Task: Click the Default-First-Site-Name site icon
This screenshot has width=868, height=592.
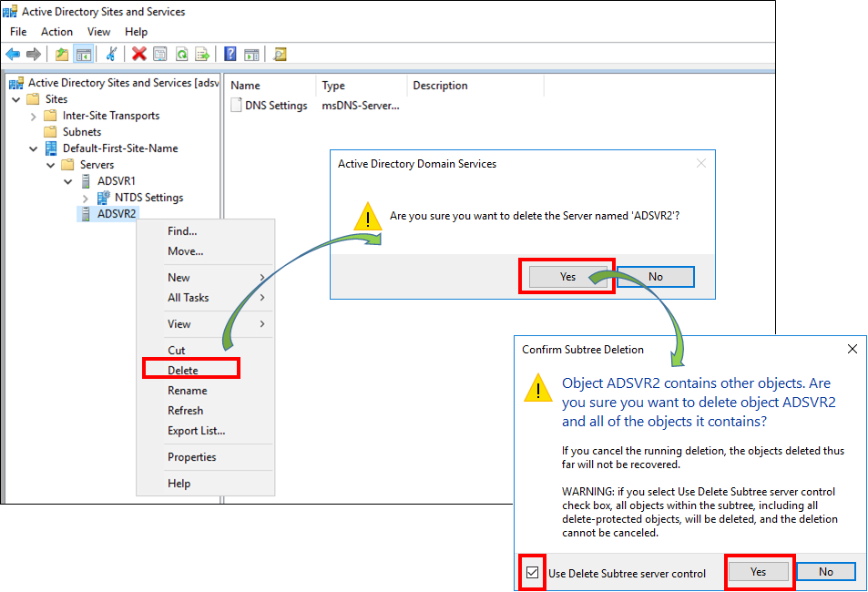Action: [51, 148]
